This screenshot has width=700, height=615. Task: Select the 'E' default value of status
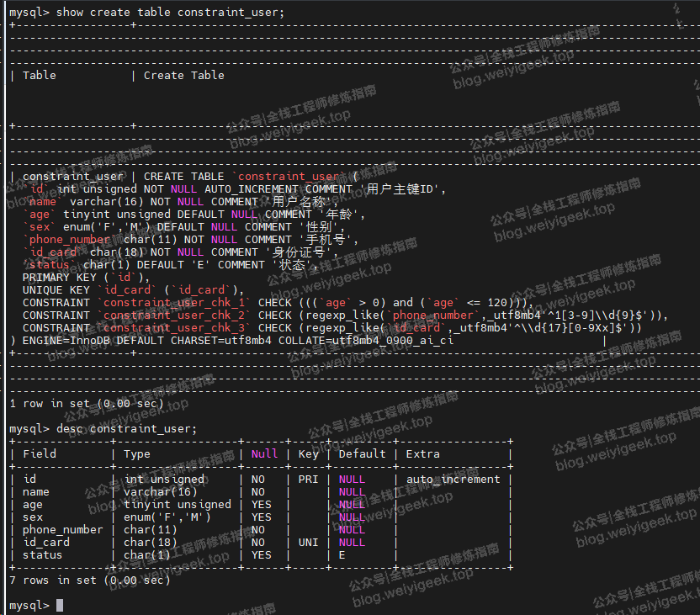pyautogui.click(x=342, y=555)
